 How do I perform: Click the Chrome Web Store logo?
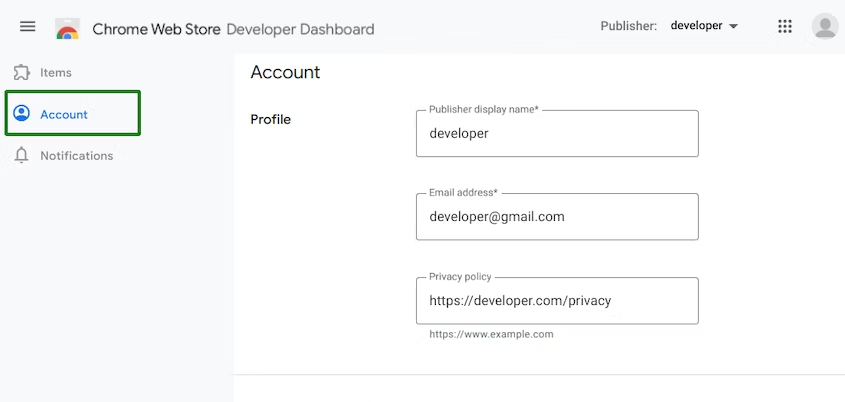pos(67,29)
